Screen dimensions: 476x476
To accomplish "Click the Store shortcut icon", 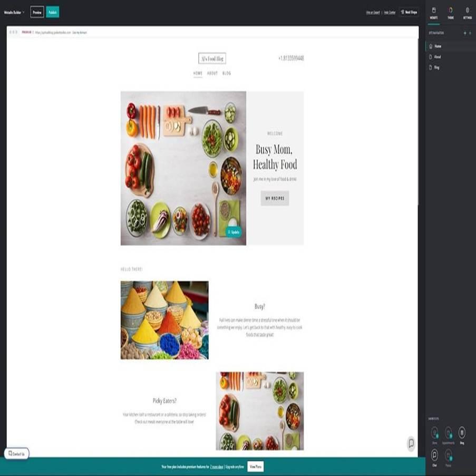I will coord(435,433).
